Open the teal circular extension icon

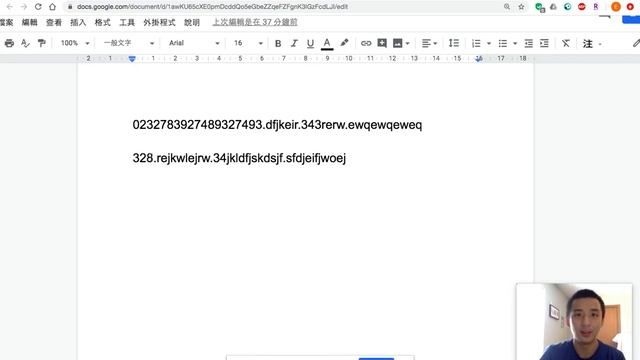coord(567,7)
